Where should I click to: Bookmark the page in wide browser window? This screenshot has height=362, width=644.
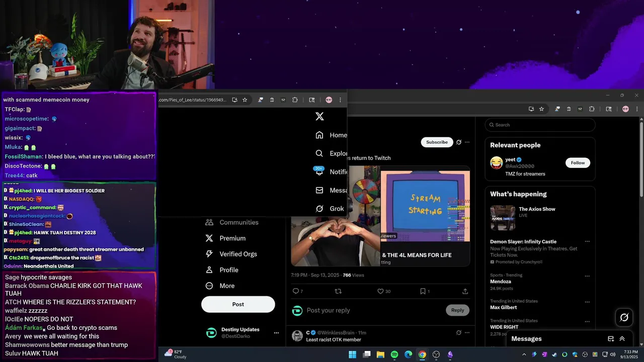tap(541, 109)
